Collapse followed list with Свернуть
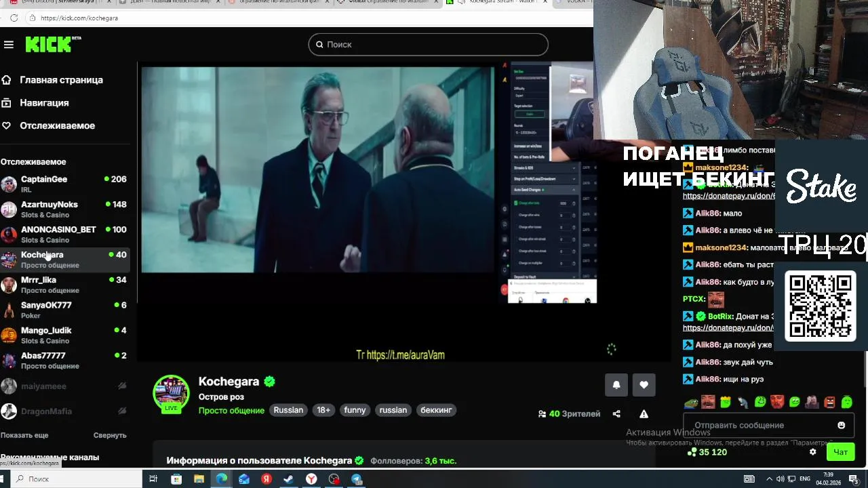 click(x=110, y=435)
